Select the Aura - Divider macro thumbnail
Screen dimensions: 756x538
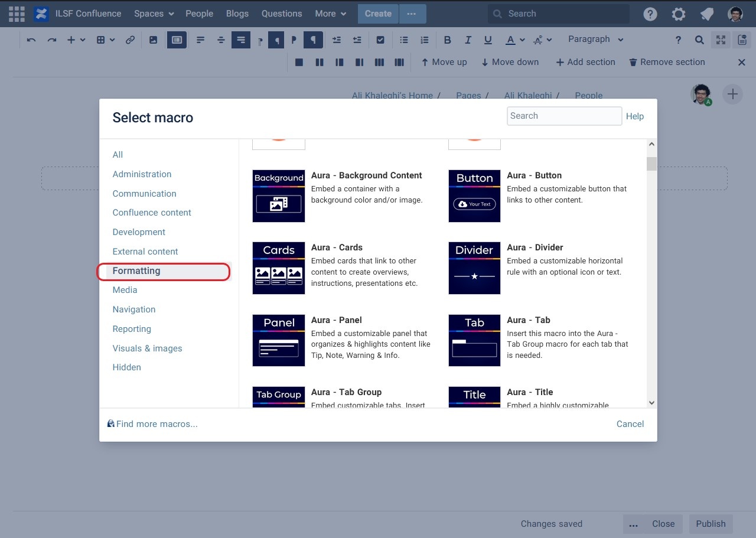474,268
